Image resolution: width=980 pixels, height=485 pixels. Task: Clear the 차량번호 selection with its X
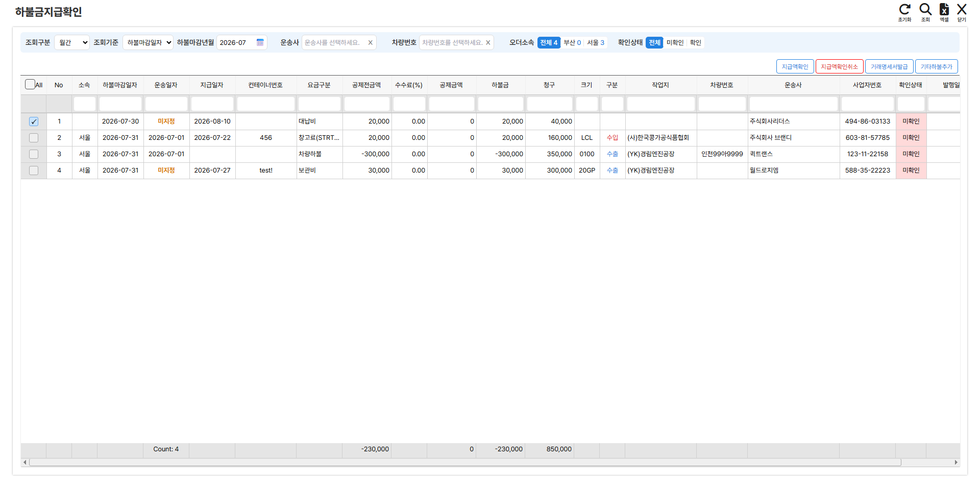(488, 42)
